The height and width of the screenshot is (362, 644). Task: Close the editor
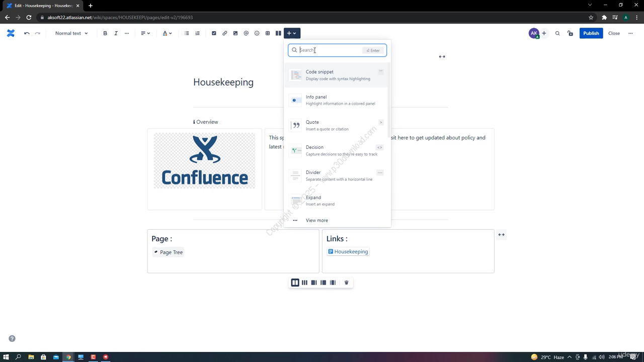[x=614, y=33]
